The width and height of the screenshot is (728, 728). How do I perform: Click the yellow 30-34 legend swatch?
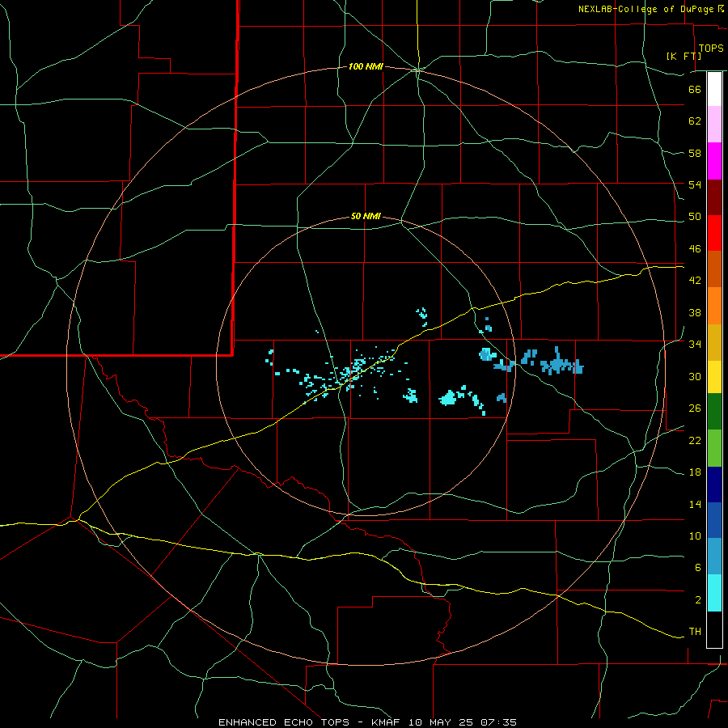coord(714,377)
